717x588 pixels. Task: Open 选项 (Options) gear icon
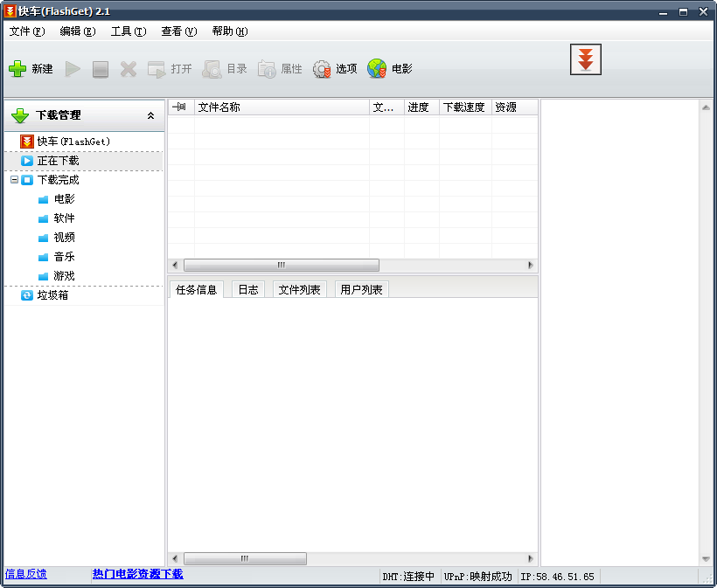coord(322,69)
